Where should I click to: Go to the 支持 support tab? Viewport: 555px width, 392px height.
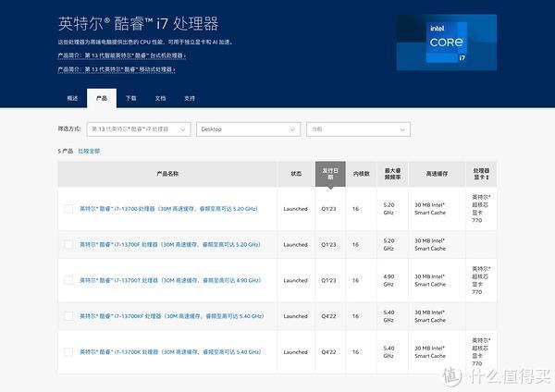[x=190, y=98]
